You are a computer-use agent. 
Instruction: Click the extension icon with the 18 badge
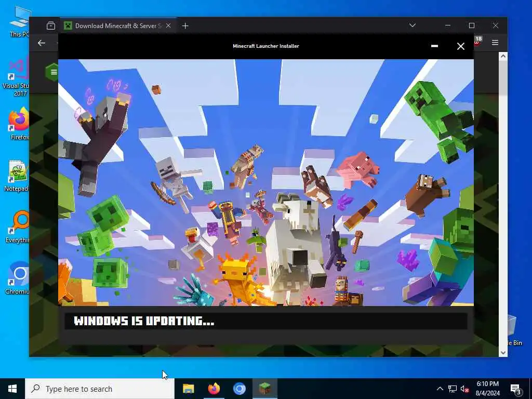(477, 42)
